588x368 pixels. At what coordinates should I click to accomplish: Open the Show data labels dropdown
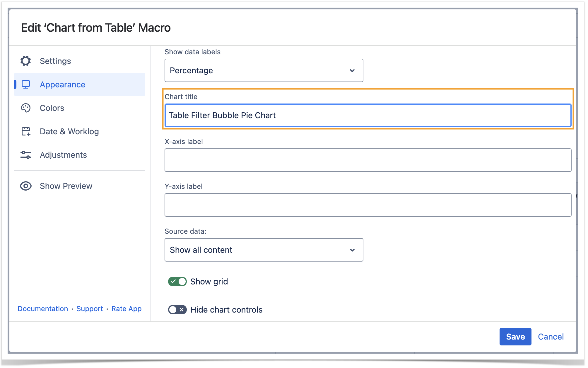[264, 70]
